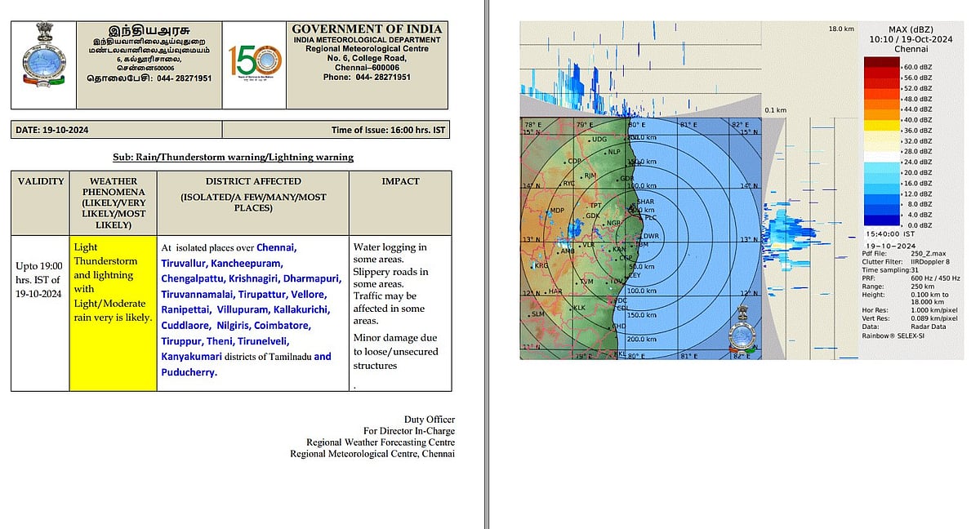Select the 40.0 dBZ orange legend color

[881, 114]
